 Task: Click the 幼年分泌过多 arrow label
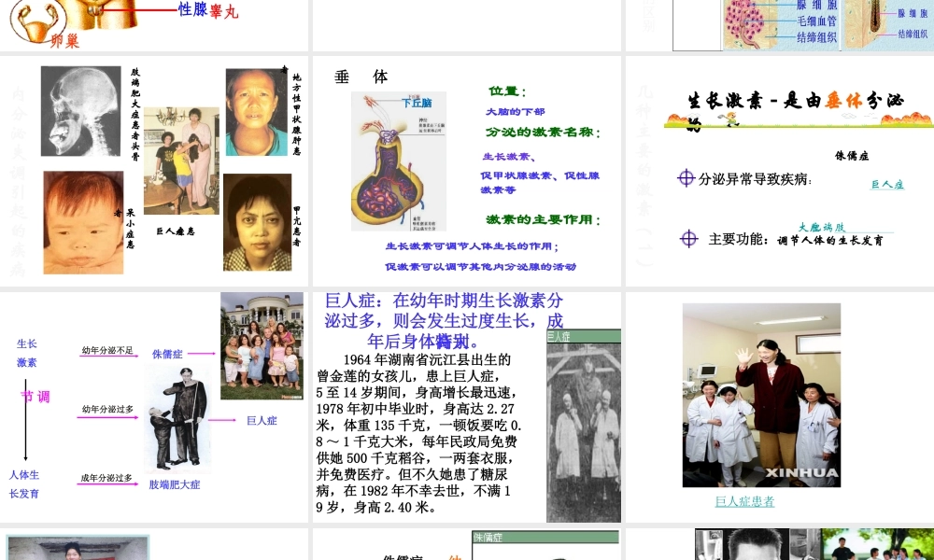tap(107, 410)
